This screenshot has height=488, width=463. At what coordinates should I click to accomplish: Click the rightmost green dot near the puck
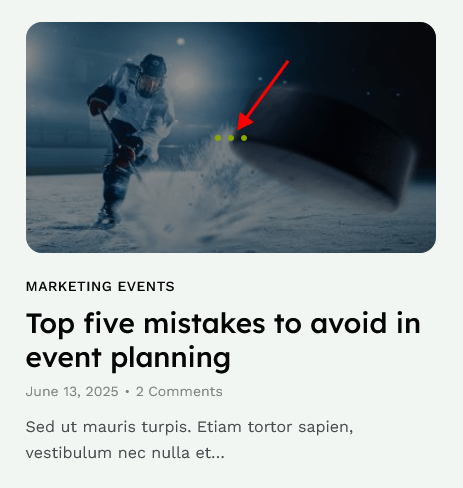point(244,138)
